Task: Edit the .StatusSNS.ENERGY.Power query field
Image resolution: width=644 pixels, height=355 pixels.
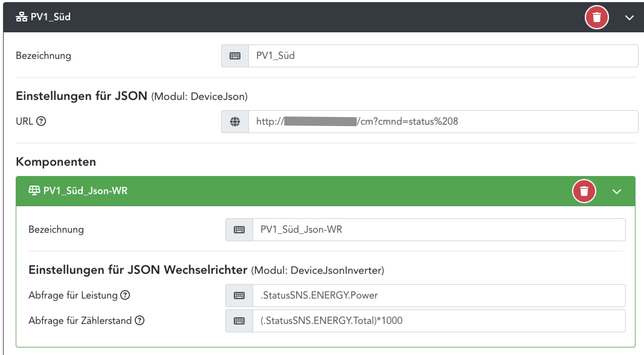Action: 439,296
